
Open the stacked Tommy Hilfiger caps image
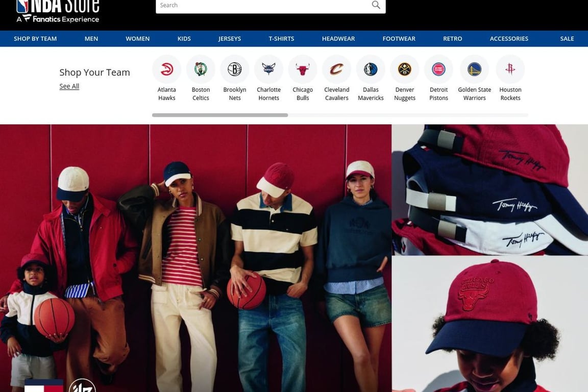pyautogui.click(x=490, y=190)
